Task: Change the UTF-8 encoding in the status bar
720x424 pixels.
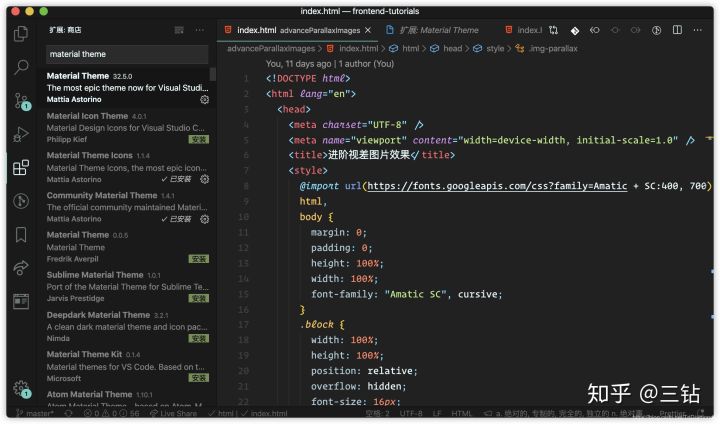Action: (411, 413)
